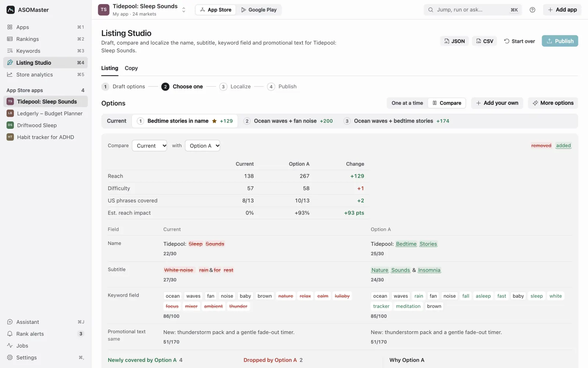Open Rankings in the sidebar

click(46, 39)
